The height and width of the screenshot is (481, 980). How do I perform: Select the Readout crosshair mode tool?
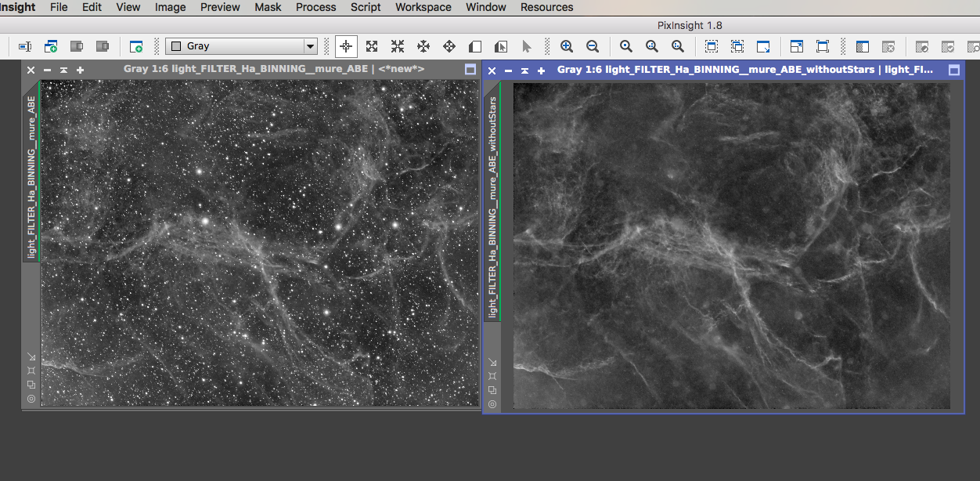(x=346, y=46)
